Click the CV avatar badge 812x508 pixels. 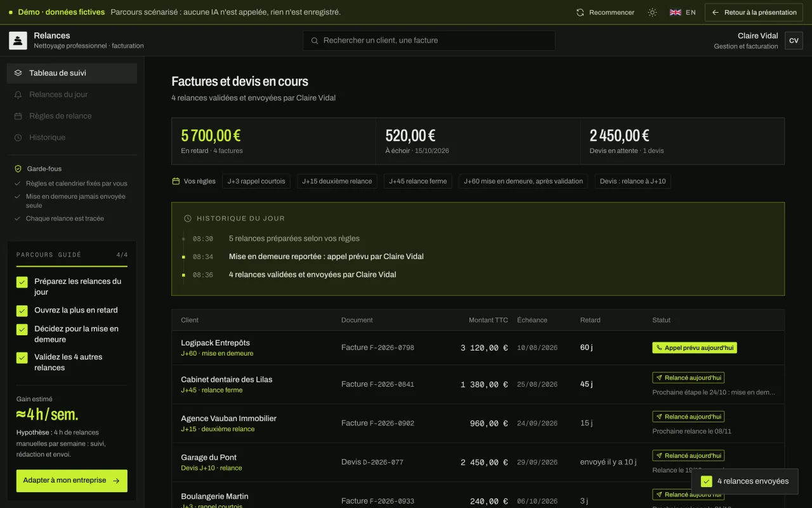794,41
